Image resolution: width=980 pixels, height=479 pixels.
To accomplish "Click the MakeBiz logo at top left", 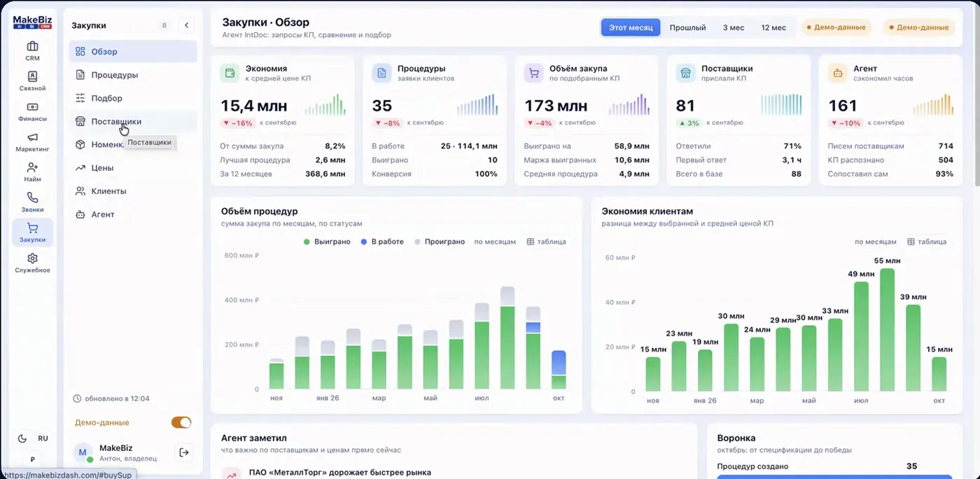I will click(x=32, y=22).
